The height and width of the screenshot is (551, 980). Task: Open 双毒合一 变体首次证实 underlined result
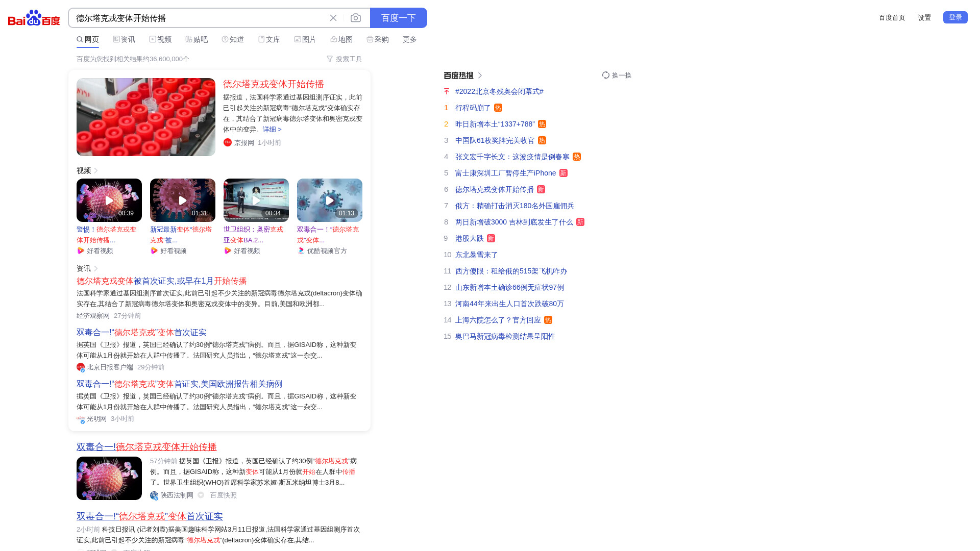pyautogui.click(x=150, y=516)
